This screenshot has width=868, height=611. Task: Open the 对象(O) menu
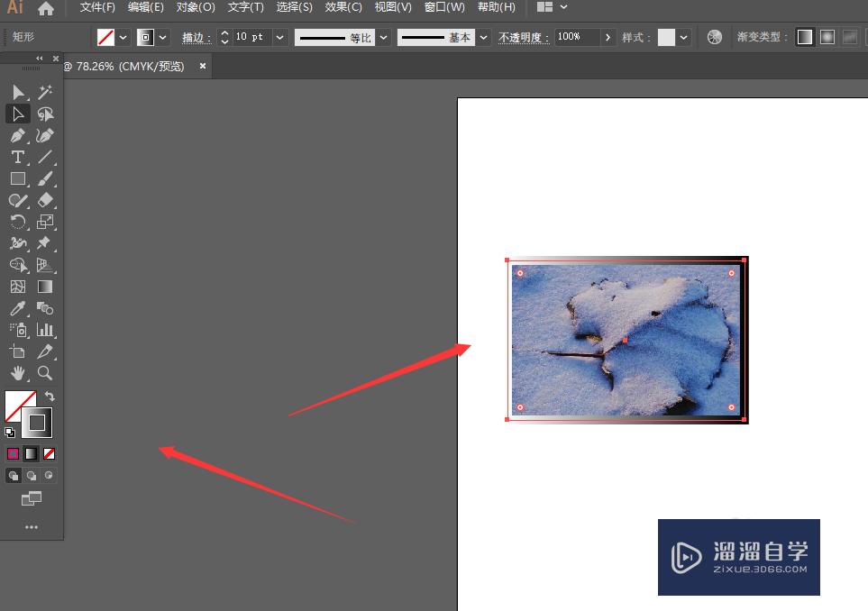pyautogui.click(x=196, y=7)
